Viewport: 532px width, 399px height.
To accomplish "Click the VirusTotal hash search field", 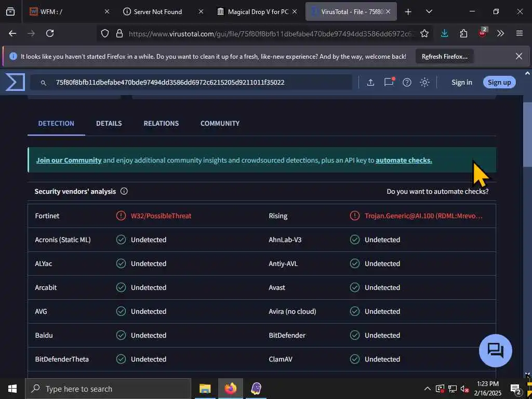I will coord(192,83).
